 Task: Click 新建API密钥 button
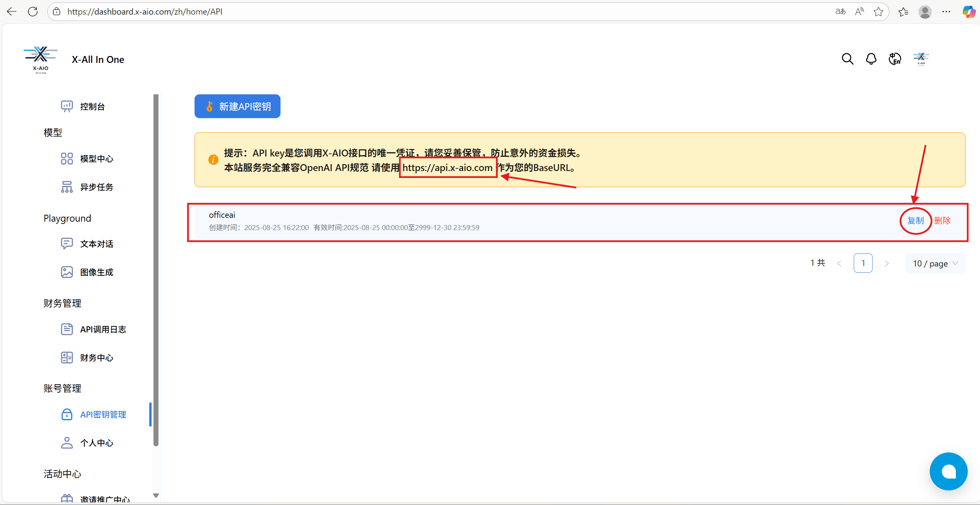tap(237, 106)
